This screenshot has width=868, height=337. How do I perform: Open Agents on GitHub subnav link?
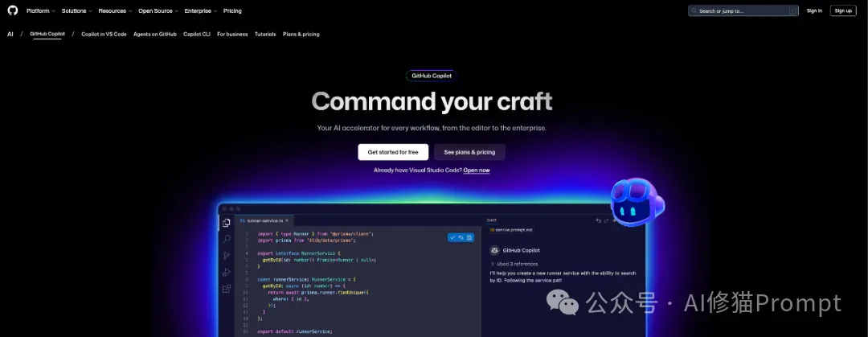click(x=155, y=35)
